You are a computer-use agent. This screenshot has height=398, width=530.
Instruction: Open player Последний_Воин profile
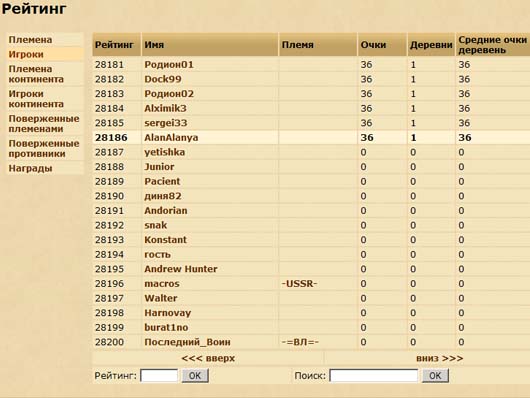click(188, 342)
